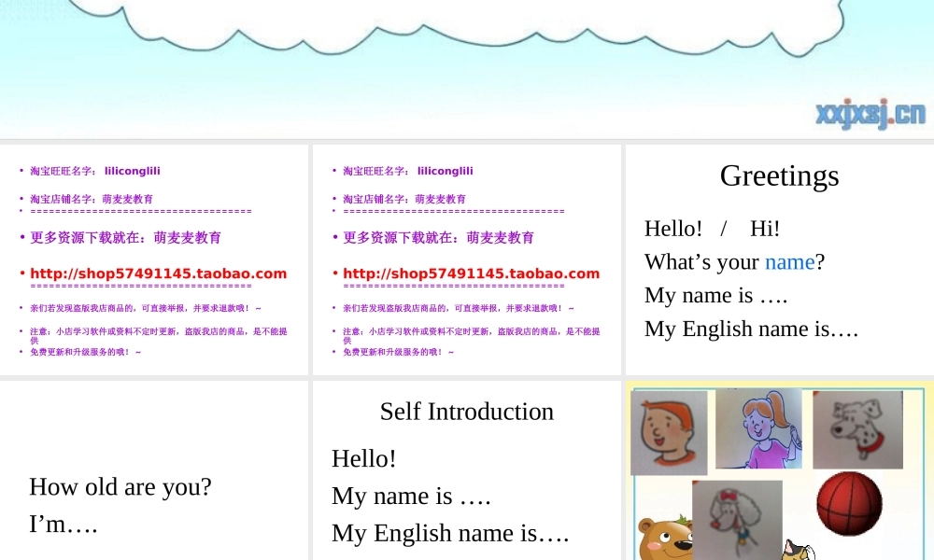This screenshot has height=560, width=934.
Task: Select the orange-haired boy picture
Action: 668,431
